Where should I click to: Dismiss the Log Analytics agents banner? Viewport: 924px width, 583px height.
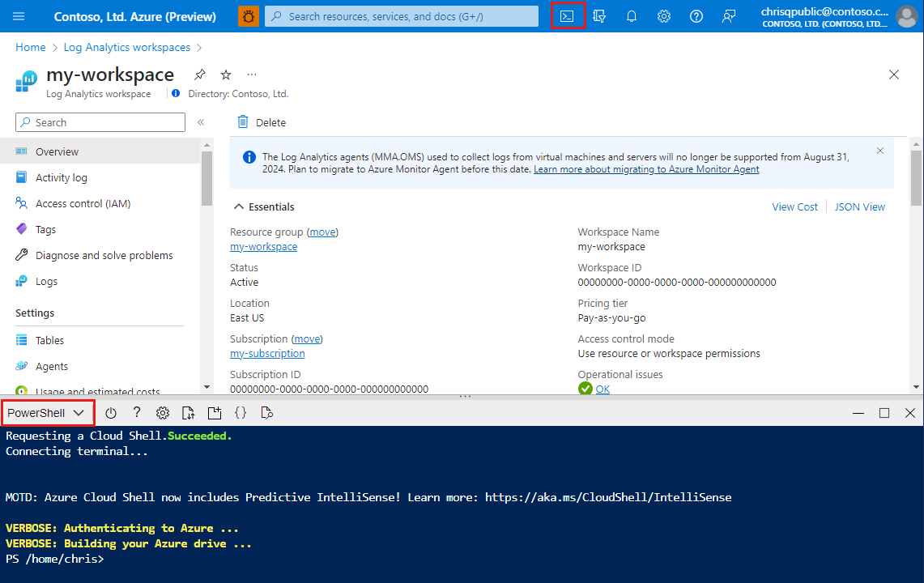[880, 151]
